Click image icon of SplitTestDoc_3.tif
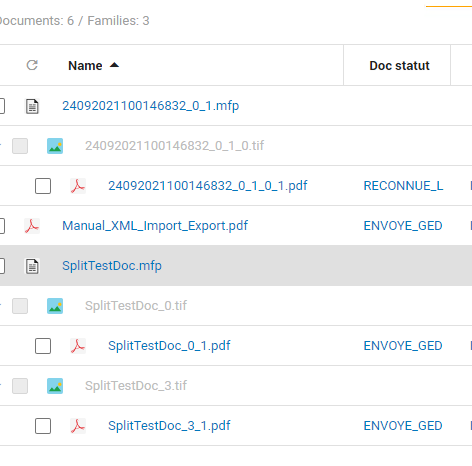Image resolution: width=472 pixels, height=466 pixels. (x=55, y=386)
